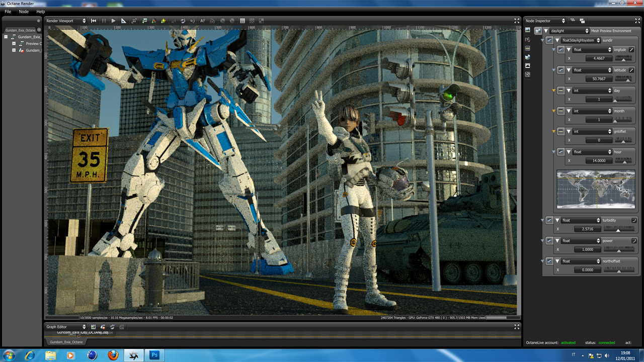Open the float3daylightsystem dropdown
This screenshot has width=644, height=362.
click(x=581, y=40)
